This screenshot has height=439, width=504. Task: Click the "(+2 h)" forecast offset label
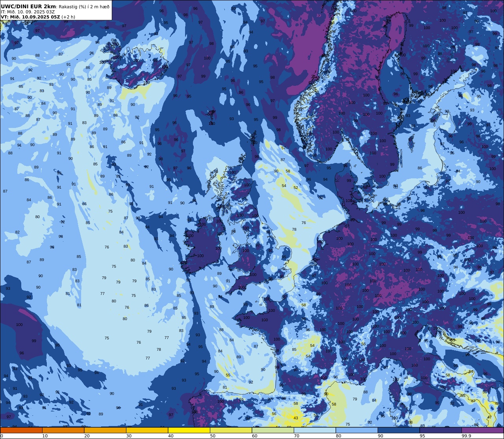pyautogui.click(x=68, y=17)
